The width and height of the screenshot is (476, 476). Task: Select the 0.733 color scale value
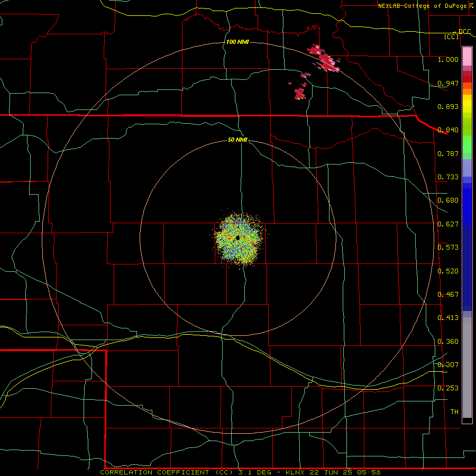tap(448, 177)
